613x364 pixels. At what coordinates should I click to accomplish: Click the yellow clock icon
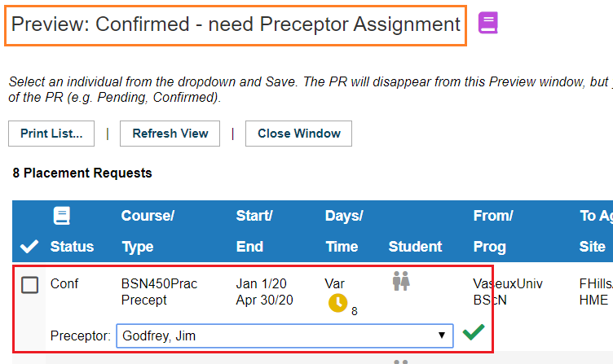pyautogui.click(x=337, y=303)
